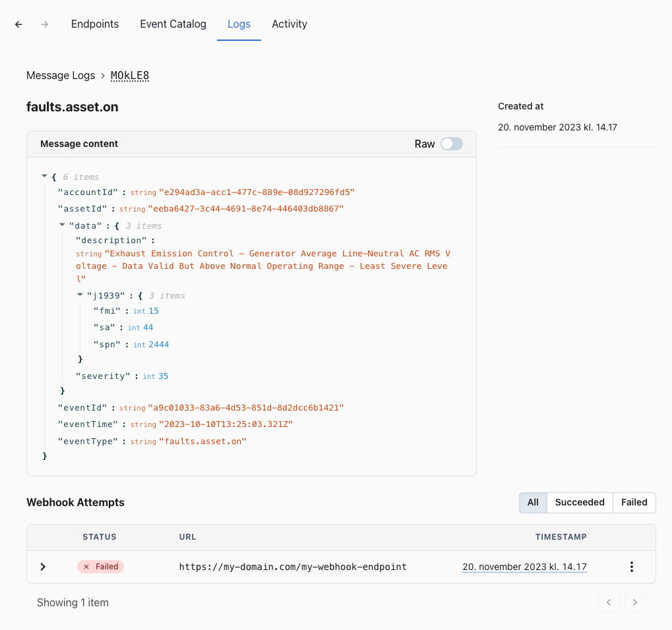The height and width of the screenshot is (630, 672).
Task: Go to previous page of attempts
Action: coord(608,602)
